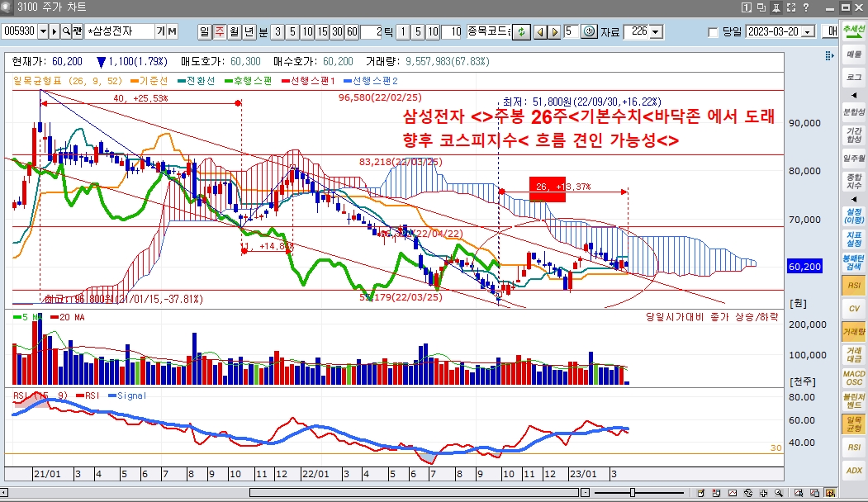Click the magnifier zoom icon in bottom toolbar
The width and height of the screenshot is (868, 502).
[779, 493]
